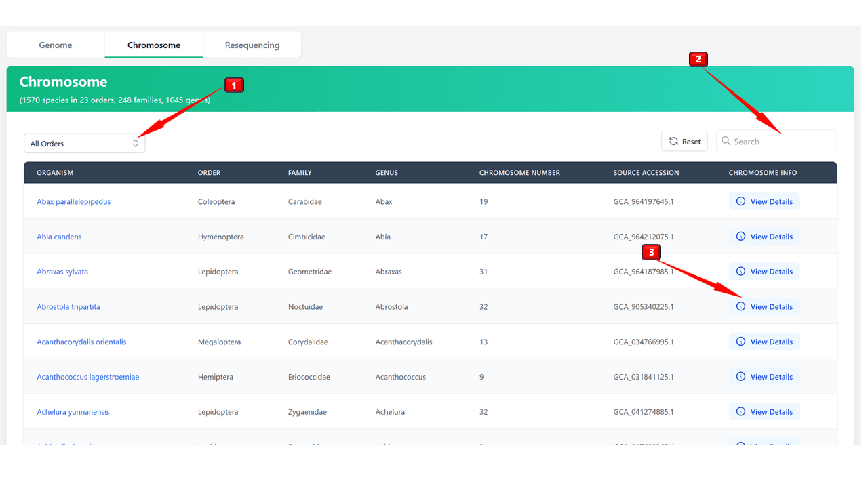Viewport: 868px width, 488px height.
Task: Switch to the Resequencing tab
Action: (252, 45)
